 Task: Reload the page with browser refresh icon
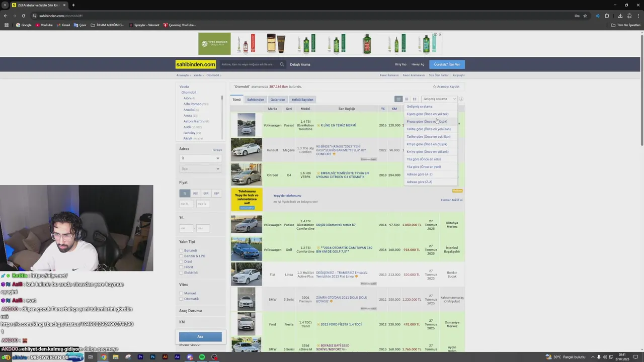click(23, 16)
